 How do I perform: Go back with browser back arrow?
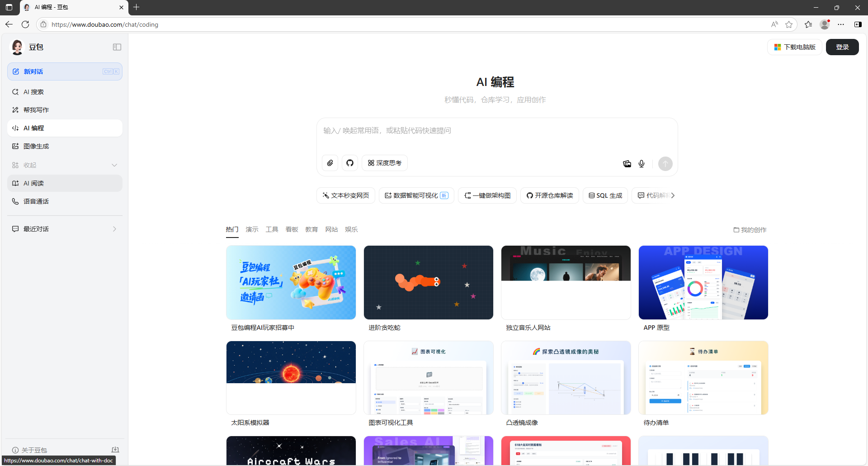click(x=9, y=24)
